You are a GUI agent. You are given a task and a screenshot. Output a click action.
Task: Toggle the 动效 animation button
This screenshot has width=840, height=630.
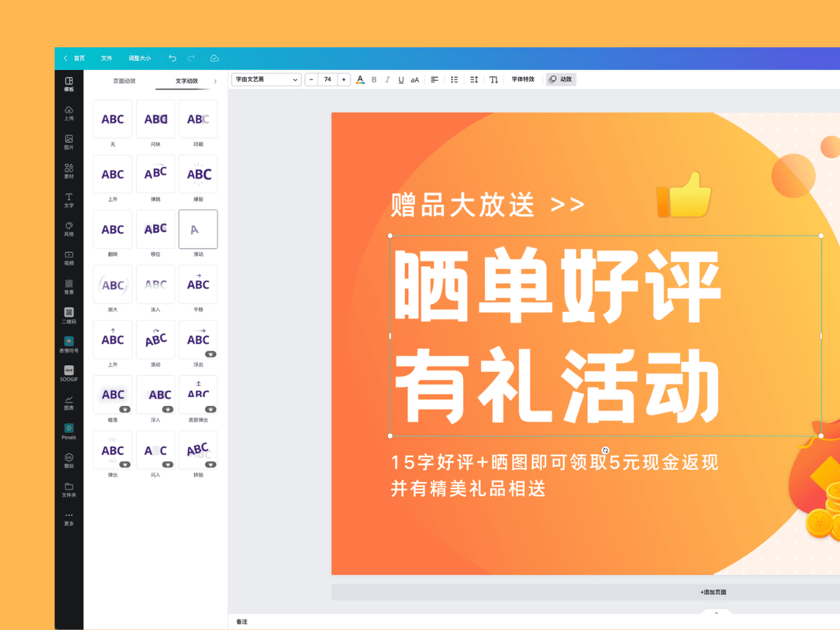coord(561,79)
